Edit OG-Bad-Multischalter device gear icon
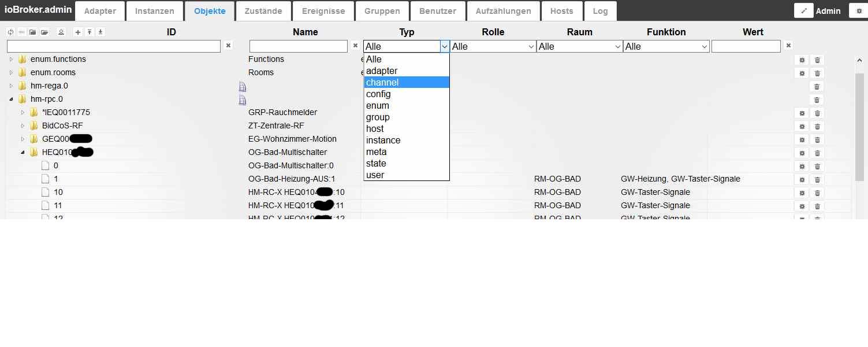The image size is (868, 347). [802, 153]
